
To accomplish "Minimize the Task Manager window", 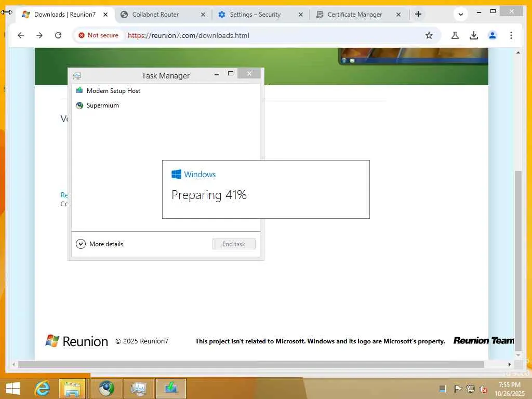I will tap(217, 74).
